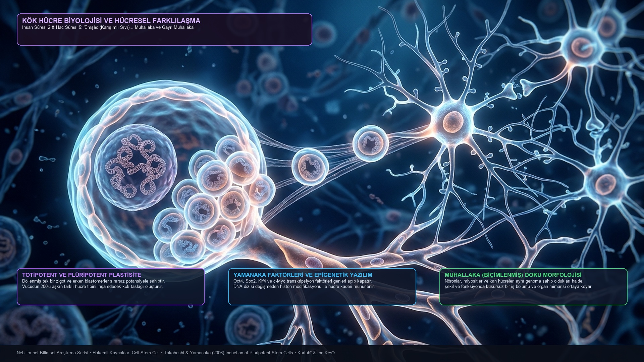Click the line starting 'Nöronlar, miyositler ve kan hücreleri'

click(514, 281)
